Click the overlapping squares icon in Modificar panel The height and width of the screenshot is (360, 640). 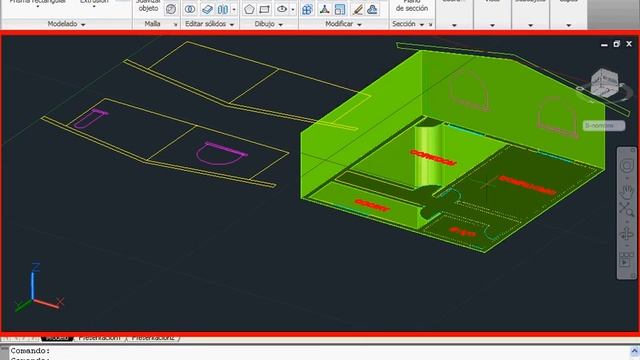point(340,9)
